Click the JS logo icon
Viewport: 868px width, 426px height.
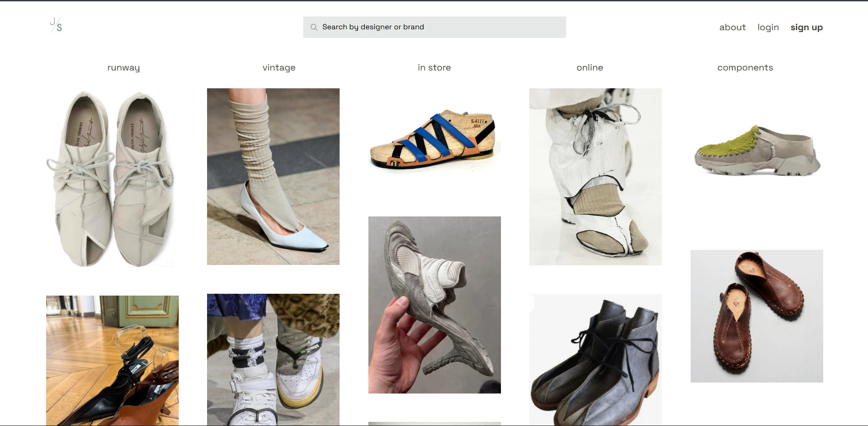[56, 25]
